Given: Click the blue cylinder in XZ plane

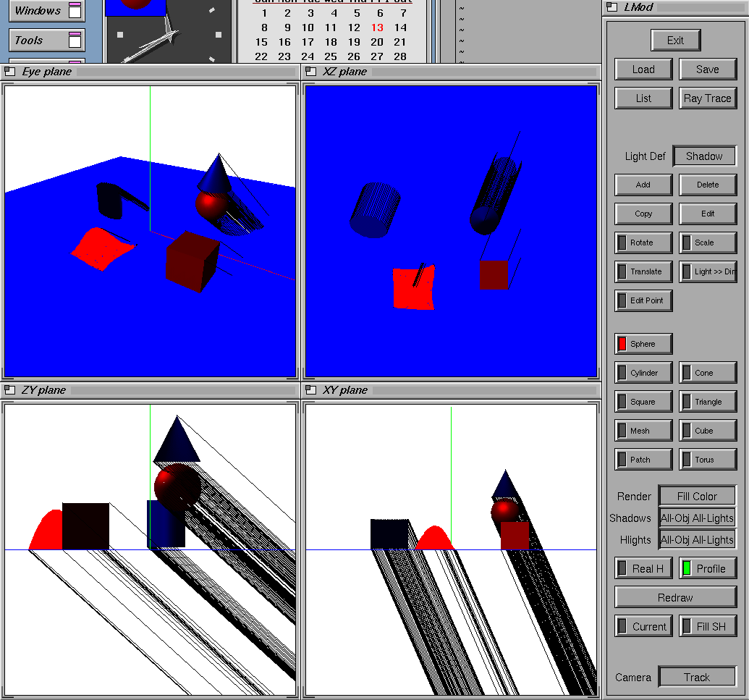Looking at the screenshot, I should click(x=376, y=210).
